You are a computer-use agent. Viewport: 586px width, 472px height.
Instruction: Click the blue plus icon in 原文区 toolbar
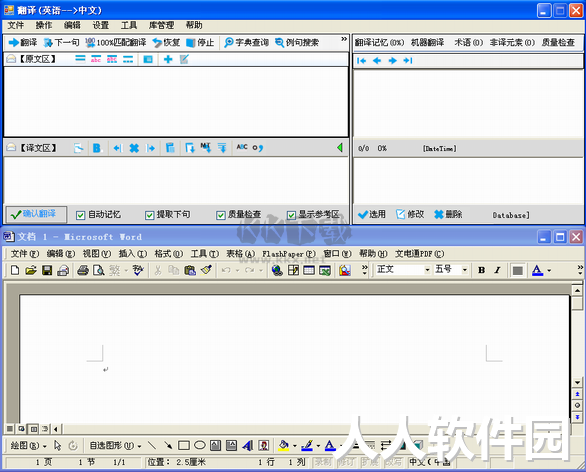click(168, 59)
